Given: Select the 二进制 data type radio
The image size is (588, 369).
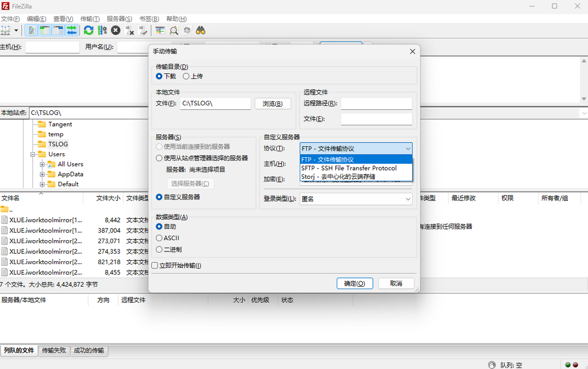Looking at the screenshot, I should (x=169, y=249).
